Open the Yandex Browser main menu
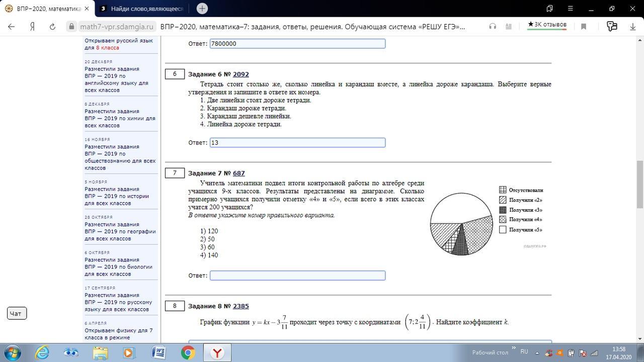 click(570, 9)
